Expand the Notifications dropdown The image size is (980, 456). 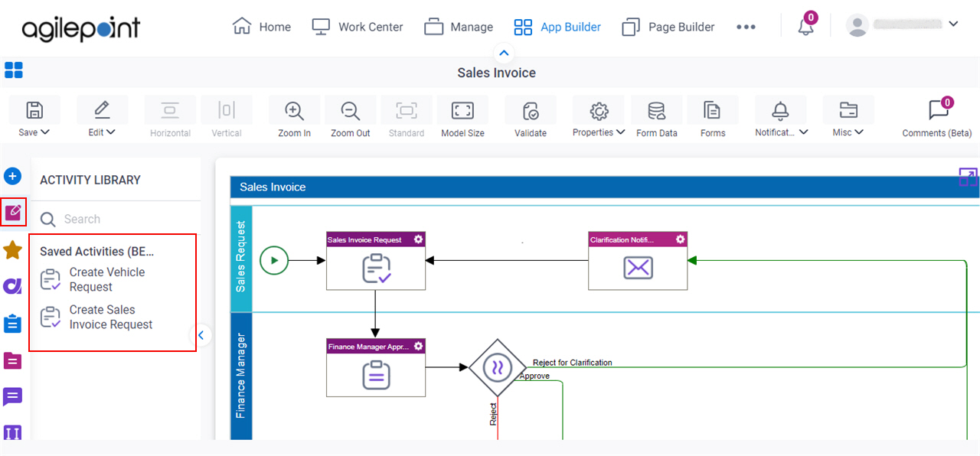tap(803, 132)
